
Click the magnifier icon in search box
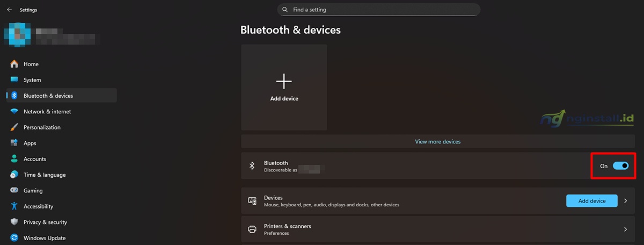point(285,10)
